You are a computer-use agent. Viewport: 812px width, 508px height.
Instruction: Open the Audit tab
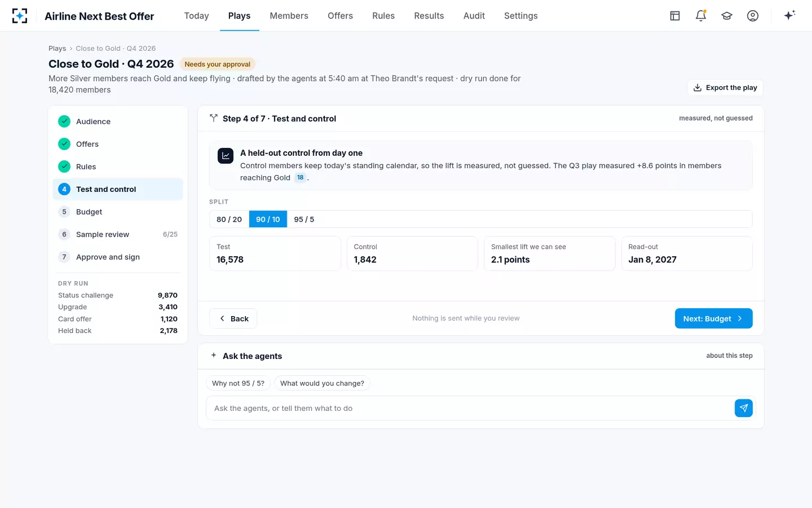474,16
